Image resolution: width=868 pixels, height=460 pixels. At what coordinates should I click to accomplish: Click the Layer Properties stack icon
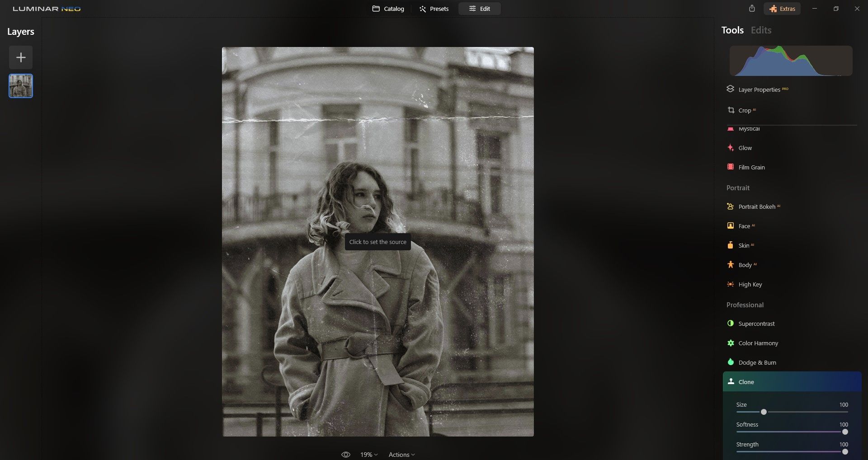[730, 89]
